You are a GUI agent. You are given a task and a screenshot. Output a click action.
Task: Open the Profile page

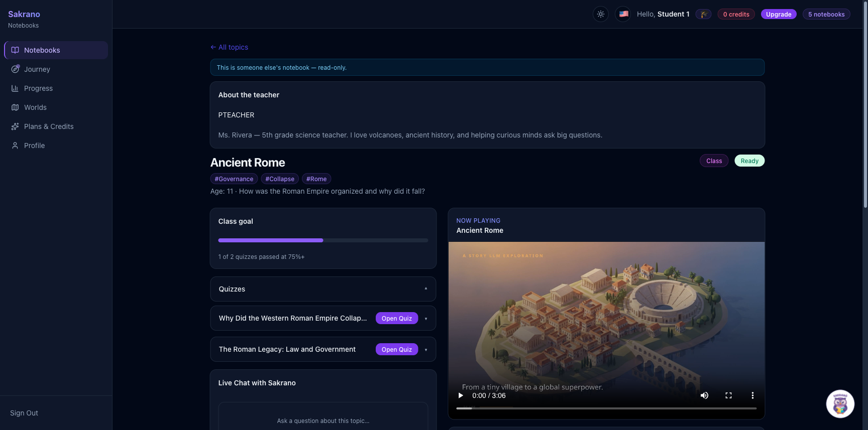pos(56,146)
